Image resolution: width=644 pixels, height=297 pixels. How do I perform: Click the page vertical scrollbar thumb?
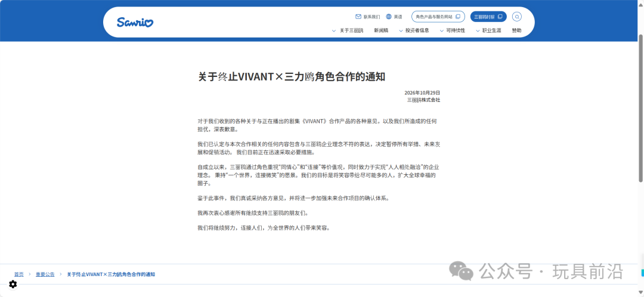[640, 107]
